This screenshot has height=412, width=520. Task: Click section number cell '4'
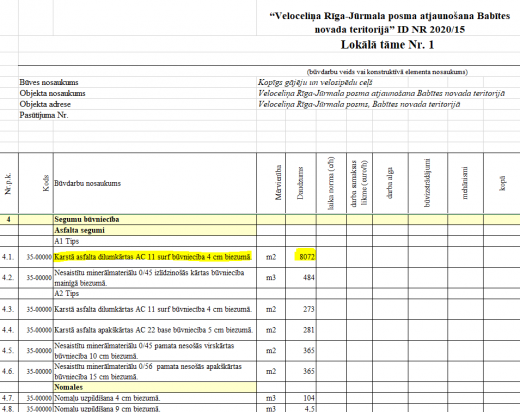pyautogui.click(x=9, y=219)
